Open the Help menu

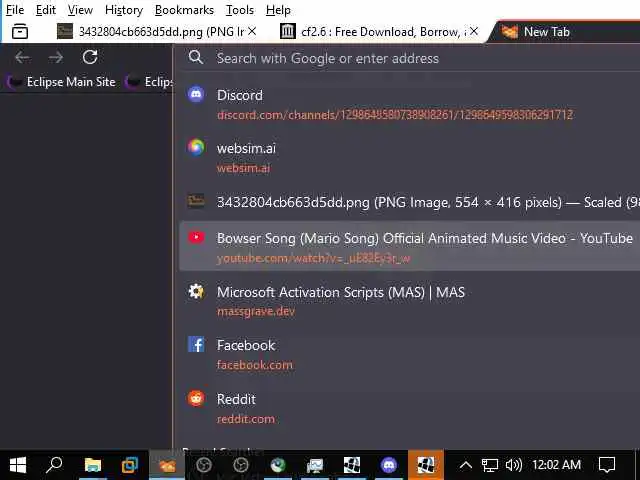[278, 10]
